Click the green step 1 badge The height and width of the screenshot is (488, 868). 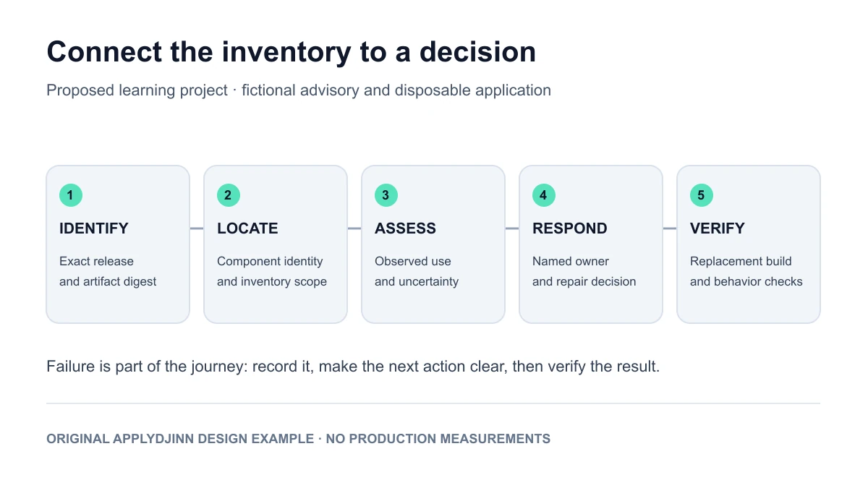[71, 195]
